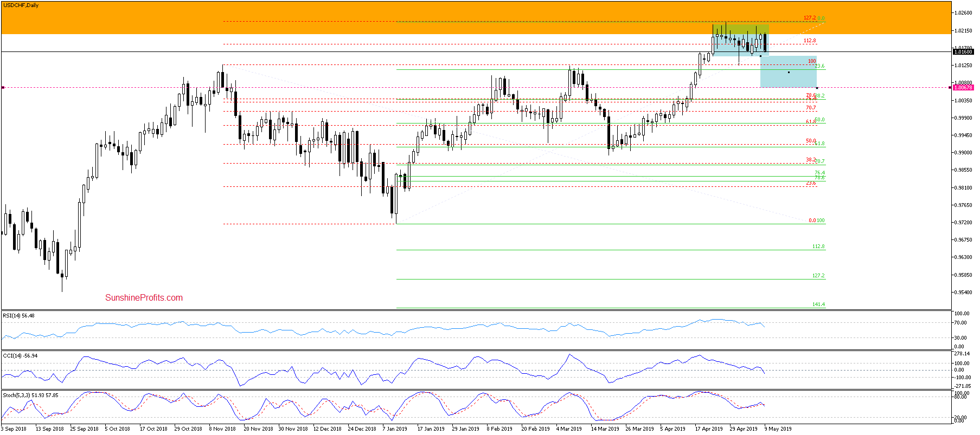This screenshot has width=980, height=435.
Task: Click the green 76.4 Fibonacci level label
Action: (x=819, y=173)
